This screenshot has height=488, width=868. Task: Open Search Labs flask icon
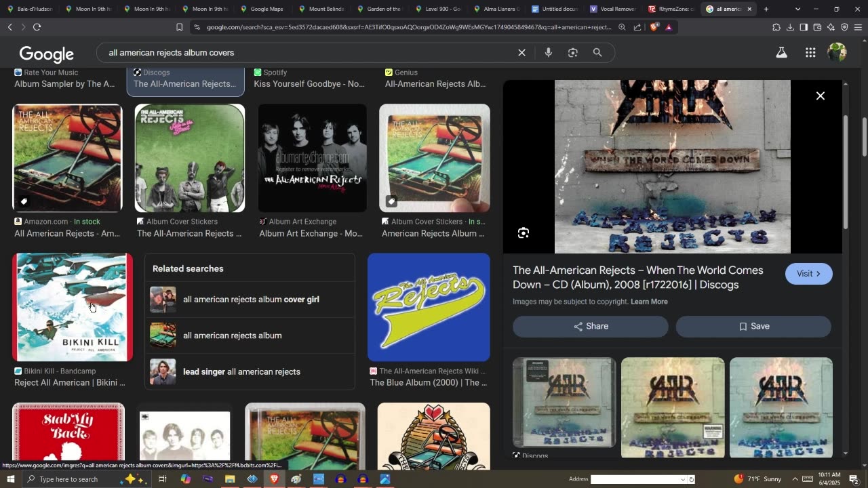point(781,53)
